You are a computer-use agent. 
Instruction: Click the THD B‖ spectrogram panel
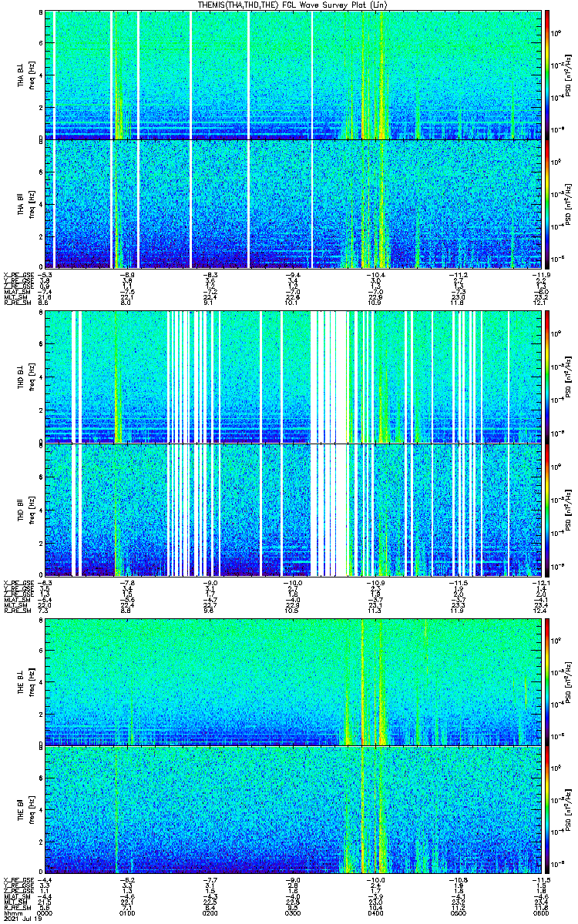(x=292, y=510)
